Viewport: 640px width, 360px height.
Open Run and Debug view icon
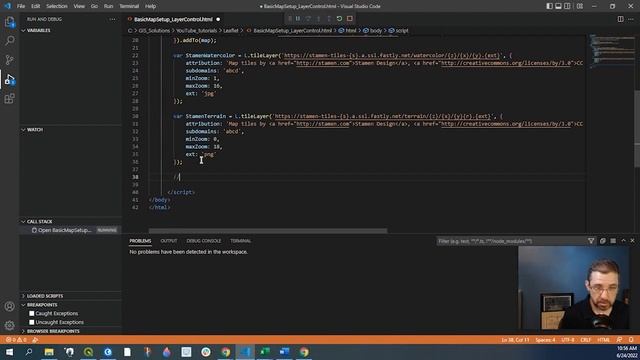9,79
